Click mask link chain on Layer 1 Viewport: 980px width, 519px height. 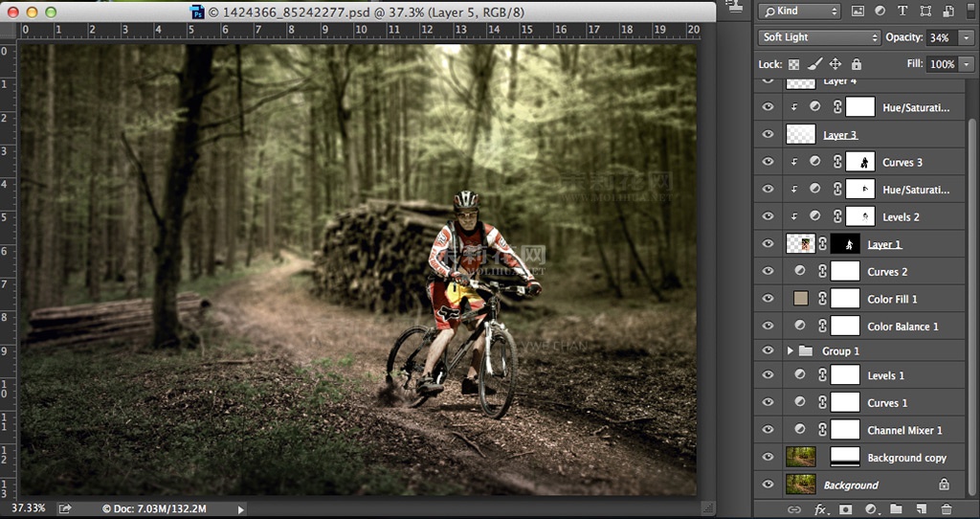click(822, 244)
